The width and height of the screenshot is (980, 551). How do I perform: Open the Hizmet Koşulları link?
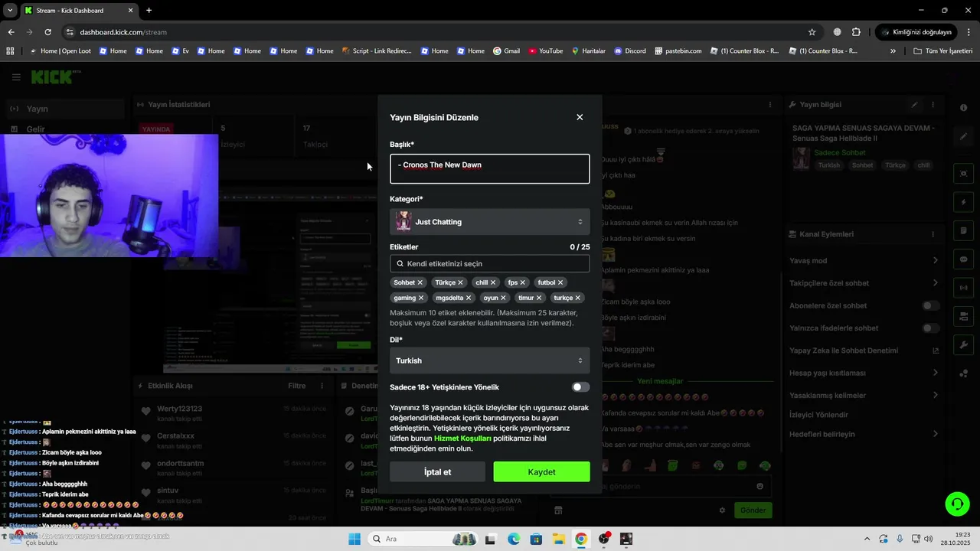coord(462,439)
